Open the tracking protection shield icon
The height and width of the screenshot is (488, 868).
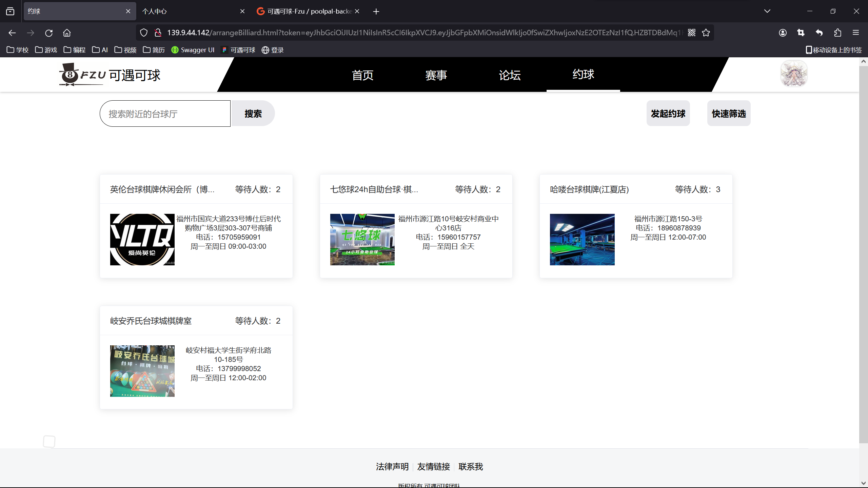click(144, 33)
